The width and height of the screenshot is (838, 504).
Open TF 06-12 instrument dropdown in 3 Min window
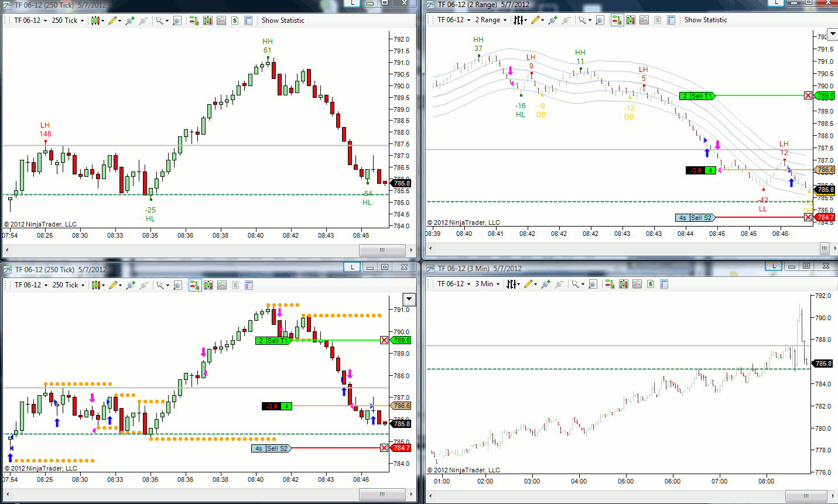coord(454,284)
